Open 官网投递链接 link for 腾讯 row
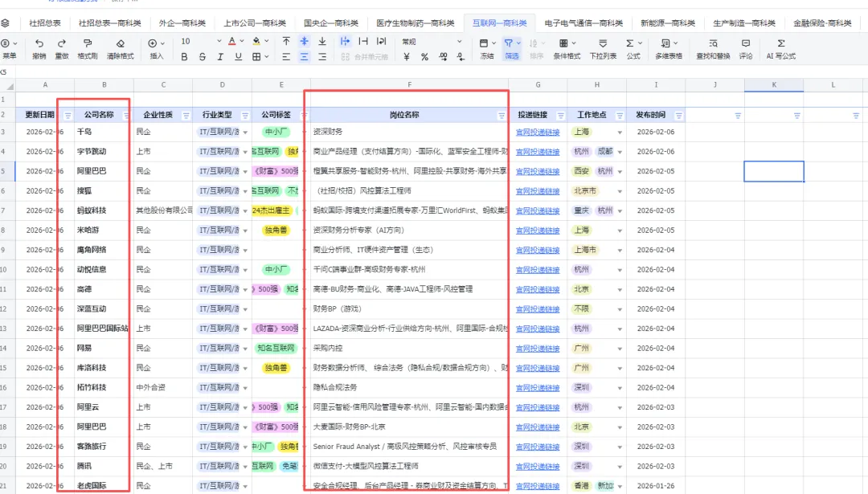This screenshot has height=494, width=868. pos(538,467)
